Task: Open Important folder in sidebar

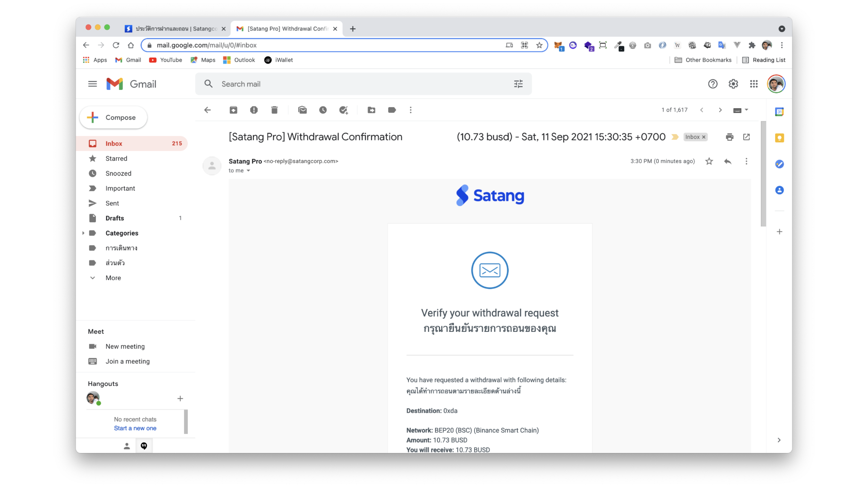Action: click(x=131, y=188)
